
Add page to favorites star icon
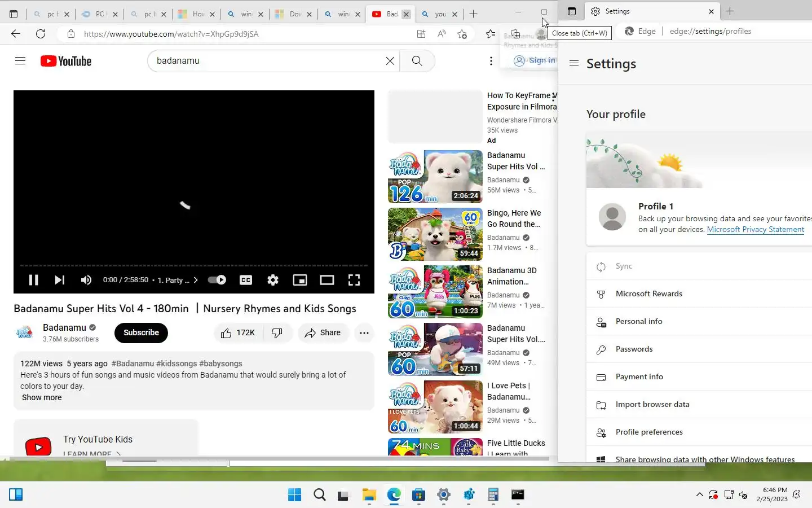(x=462, y=34)
